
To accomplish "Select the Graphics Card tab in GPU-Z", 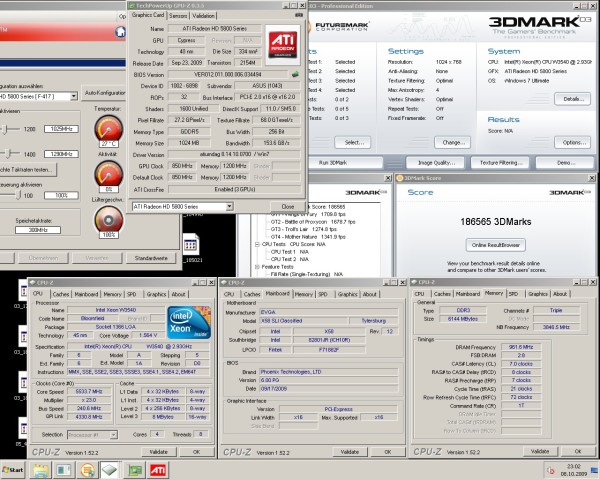I will [x=148, y=15].
